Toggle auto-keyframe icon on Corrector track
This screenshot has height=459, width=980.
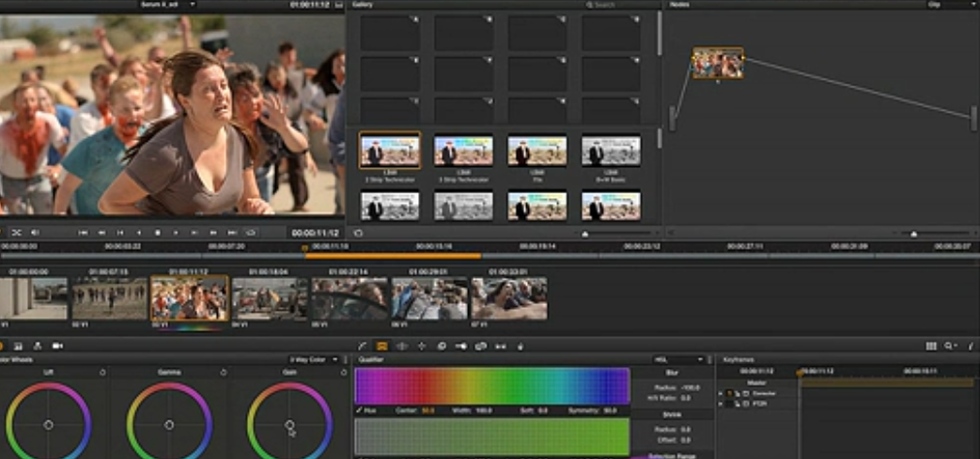coord(746,393)
